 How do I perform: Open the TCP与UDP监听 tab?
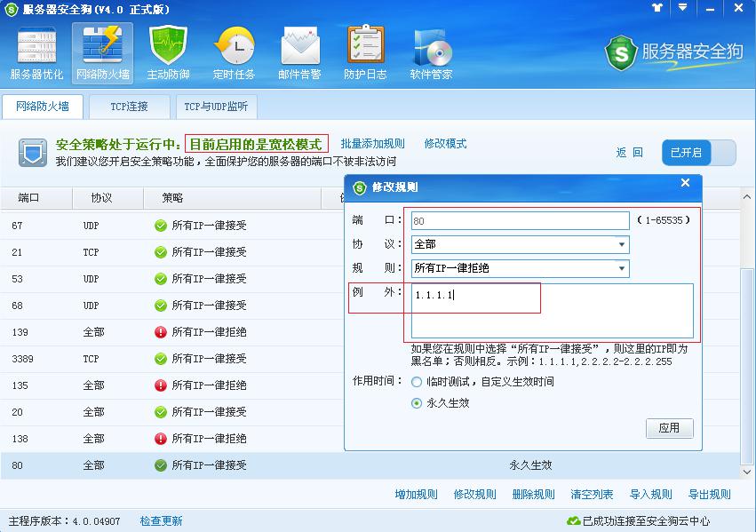pyautogui.click(x=216, y=106)
